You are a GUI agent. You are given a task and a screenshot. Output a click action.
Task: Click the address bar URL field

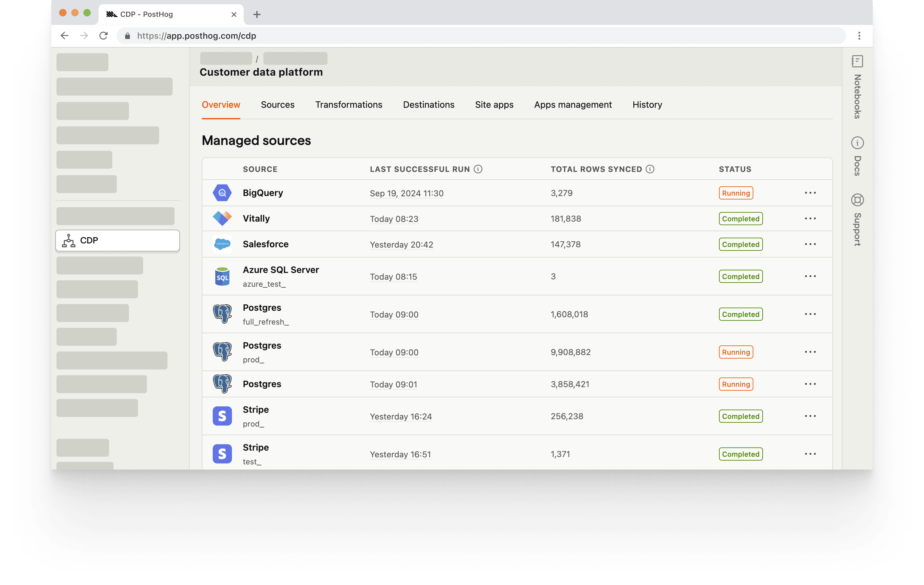tap(481, 36)
